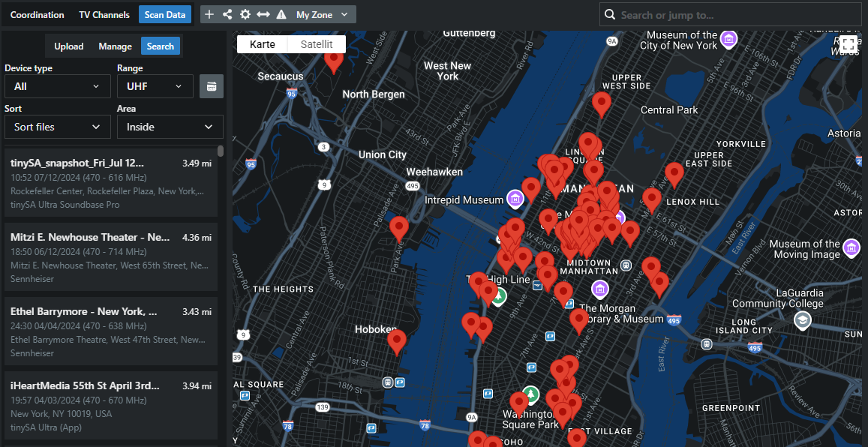Click the plus add zone icon
The height and width of the screenshot is (447, 868).
[209, 15]
